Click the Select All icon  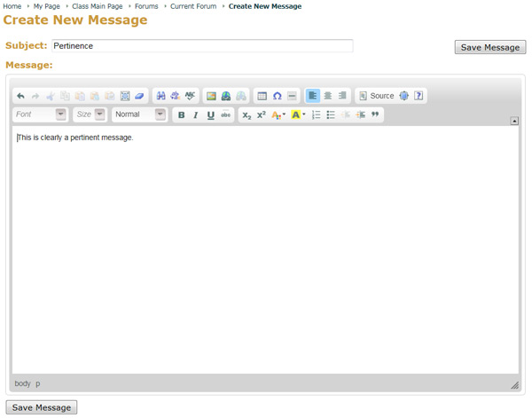click(x=125, y=96)
